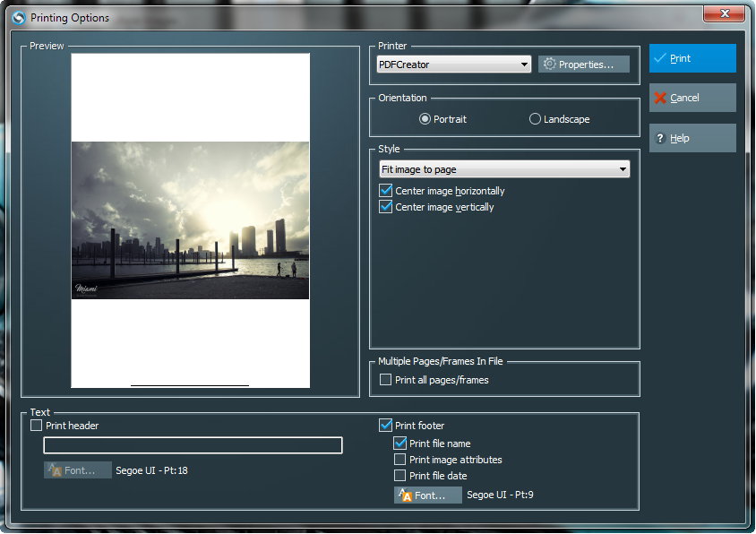Image resolution: width=756 pixels, height=534 pixels.
Task: Select Portrait orientation
Action: [x=425, y=119]
